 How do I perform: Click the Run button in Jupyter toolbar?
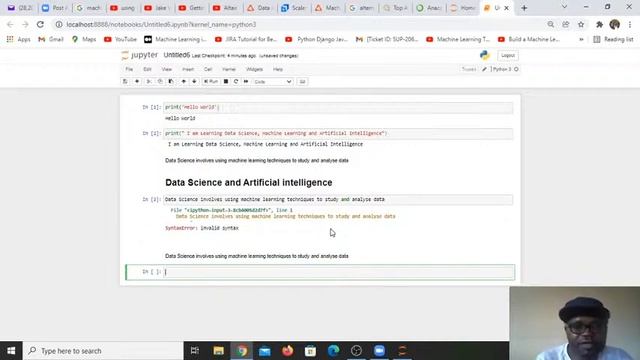tap(211, 82)
